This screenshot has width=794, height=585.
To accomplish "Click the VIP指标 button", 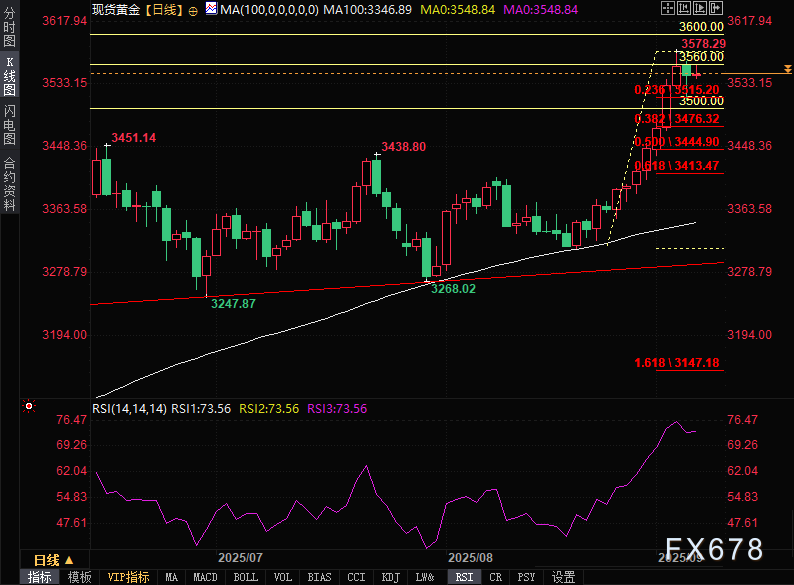I will point(128,577).
